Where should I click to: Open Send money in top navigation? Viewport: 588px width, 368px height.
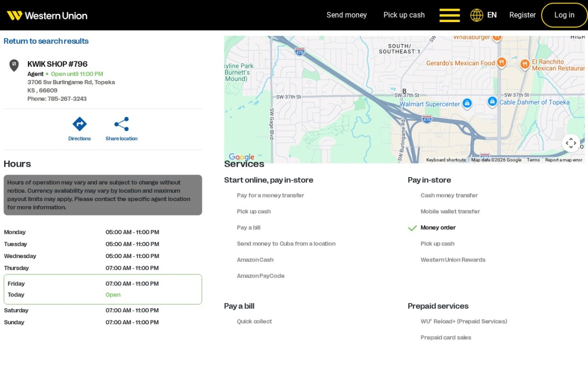click(346, 15)
